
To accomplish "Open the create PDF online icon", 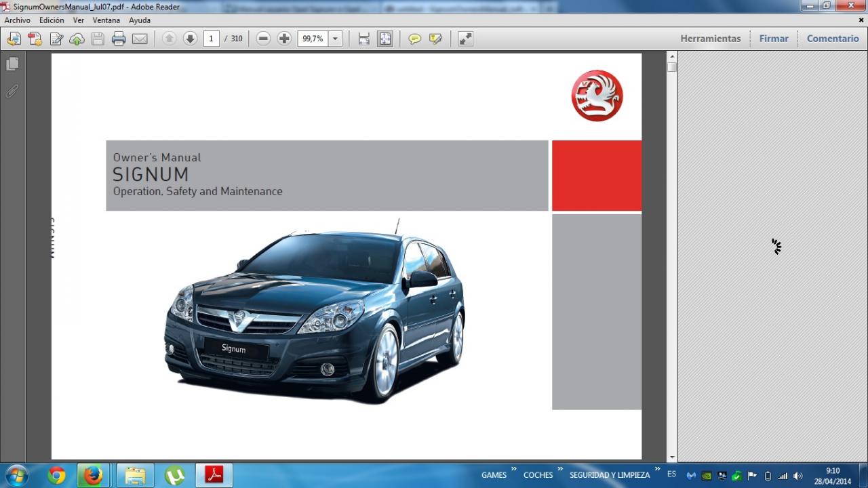I will click(x=35, y=39).
